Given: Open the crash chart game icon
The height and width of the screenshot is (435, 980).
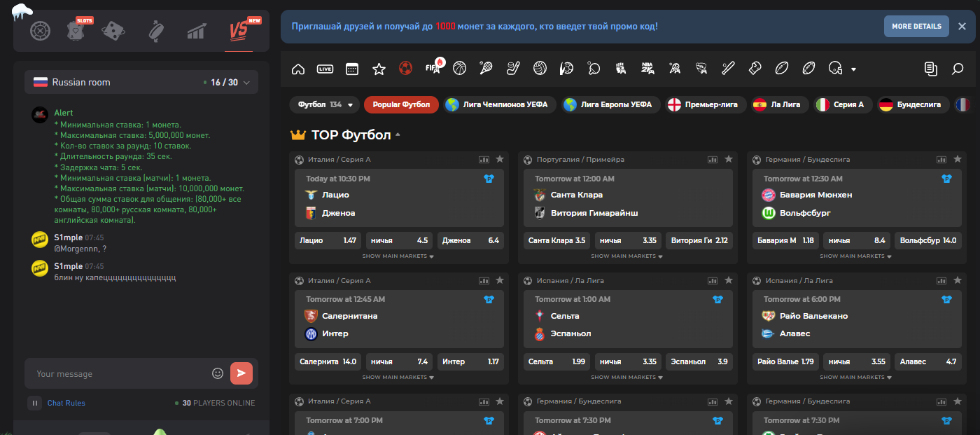Looking at the screenshot, I should click(x=196, y=31).
